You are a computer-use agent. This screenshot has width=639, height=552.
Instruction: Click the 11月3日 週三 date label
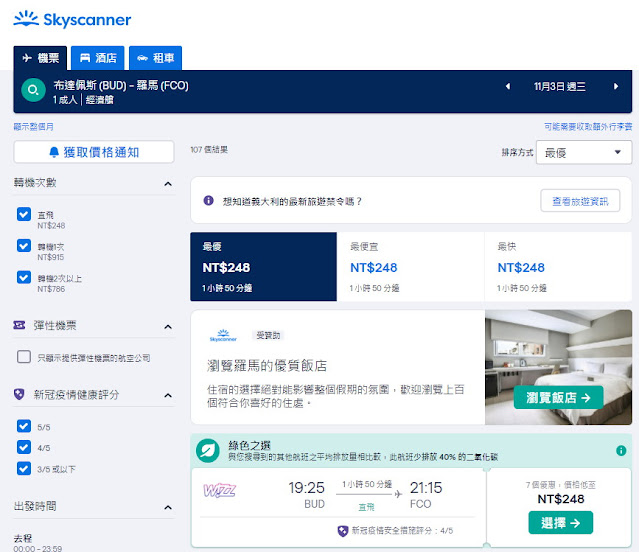point(560,86)
